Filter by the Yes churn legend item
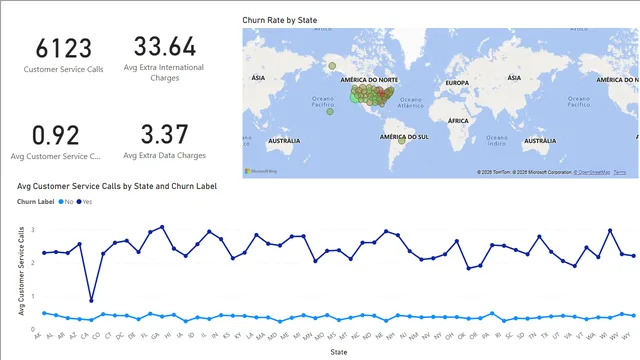The height and width of the screenshot is (360, 640). click(x=84, y=202)
